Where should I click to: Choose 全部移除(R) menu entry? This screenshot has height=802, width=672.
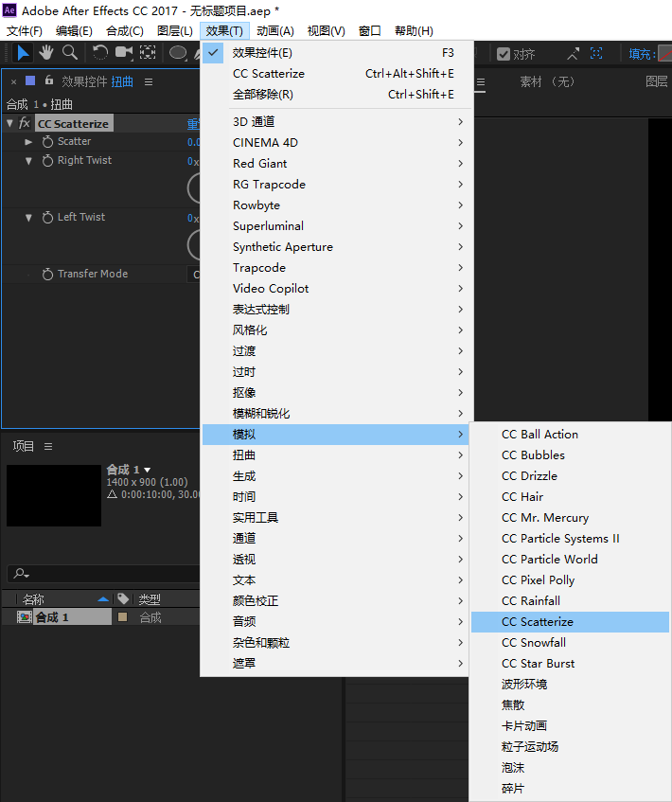(x=338, y=95)
